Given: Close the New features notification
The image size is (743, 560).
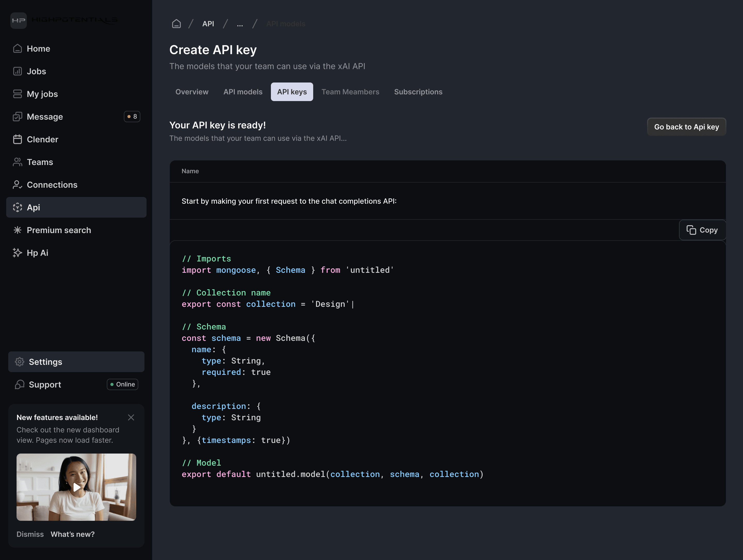Looking at the screenshot, I should 131,417.
